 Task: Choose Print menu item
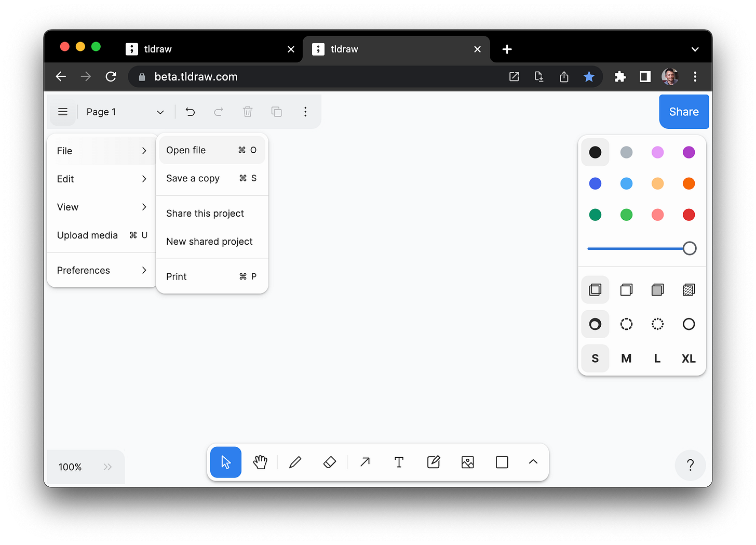pyautogui.click(x=212, y=276)
